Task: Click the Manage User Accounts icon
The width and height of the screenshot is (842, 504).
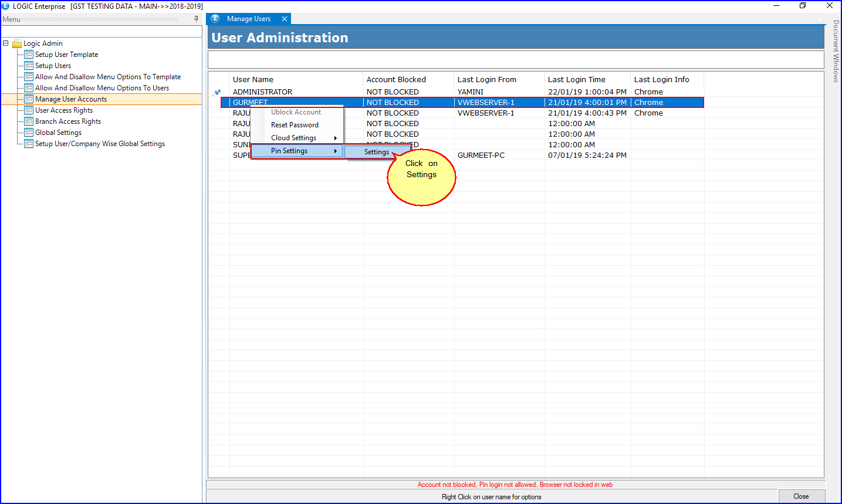Action: (29, 99)
